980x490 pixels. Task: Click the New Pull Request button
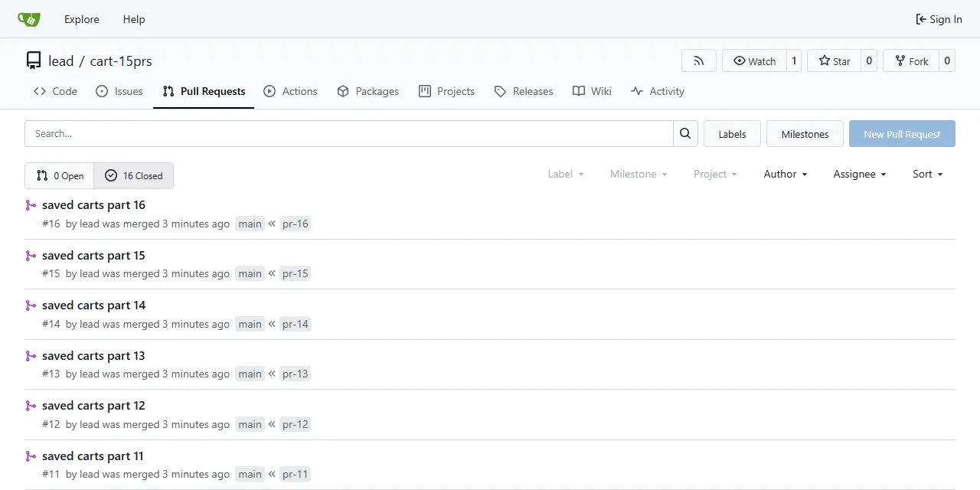[x=902, y=134]
